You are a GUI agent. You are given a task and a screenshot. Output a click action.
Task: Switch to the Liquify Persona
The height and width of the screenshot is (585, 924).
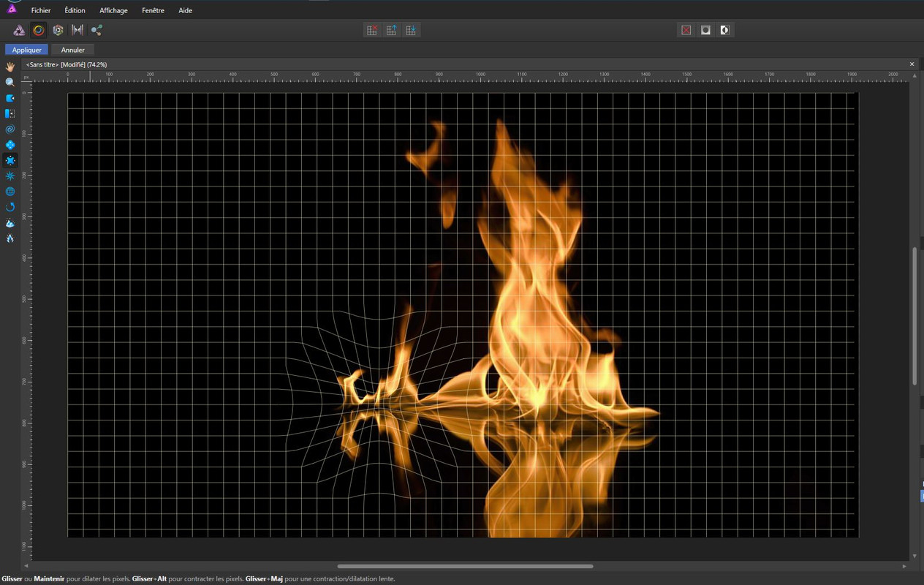click(39, 30)
